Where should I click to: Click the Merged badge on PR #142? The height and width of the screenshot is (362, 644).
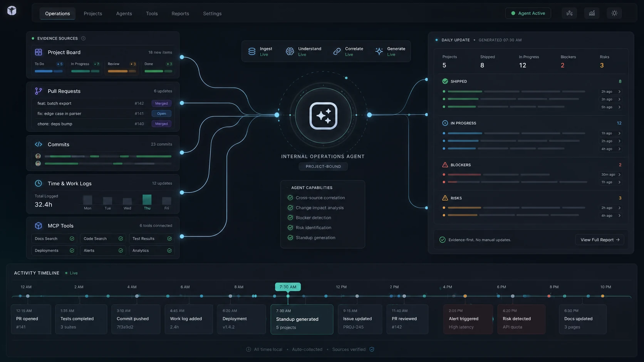point(161,103)
